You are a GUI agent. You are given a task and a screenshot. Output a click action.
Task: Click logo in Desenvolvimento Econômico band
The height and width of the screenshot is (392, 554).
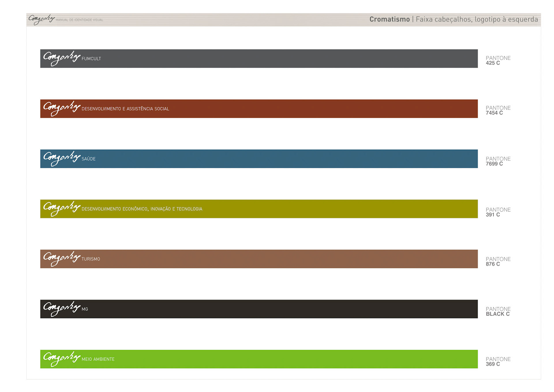coord(62,209)
